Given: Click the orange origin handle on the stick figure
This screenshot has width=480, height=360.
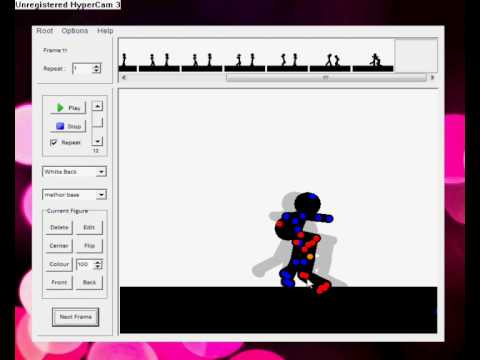Looking at the screenshot, I should [310, 257].
